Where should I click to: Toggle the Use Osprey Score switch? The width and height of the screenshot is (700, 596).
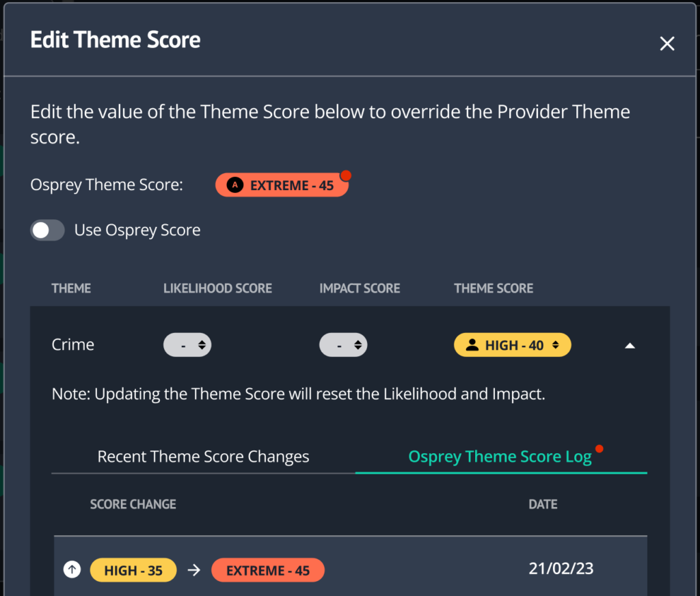click(x=47, y=230)
